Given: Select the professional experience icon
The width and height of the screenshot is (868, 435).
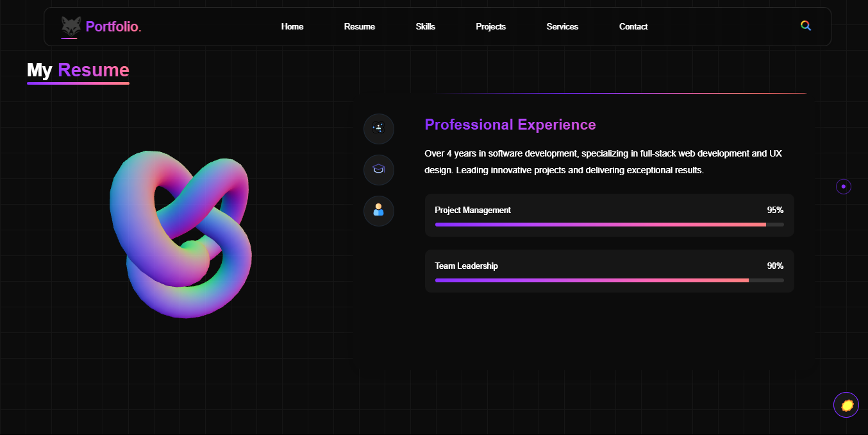Looking at the screenshot, I should tap(378, 128).
